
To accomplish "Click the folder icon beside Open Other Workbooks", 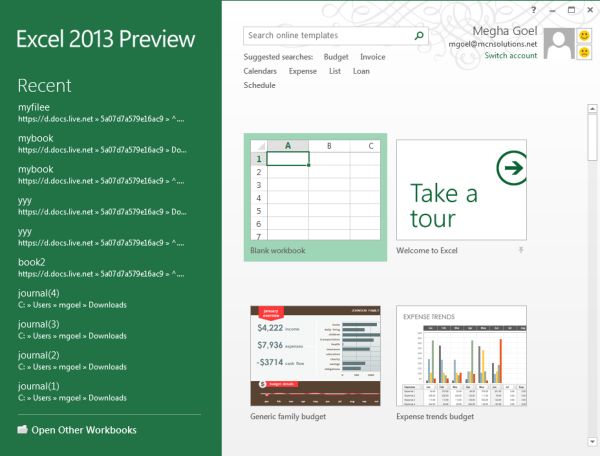I will 23,430.
